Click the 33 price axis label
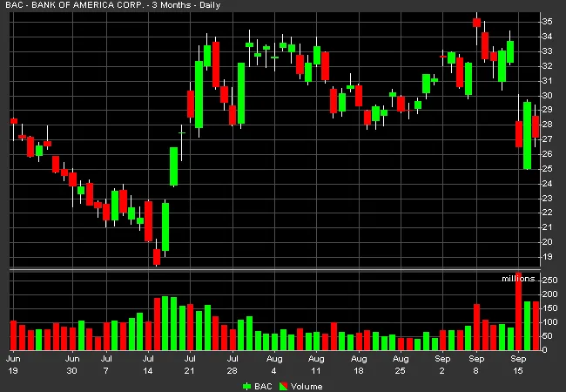Screen dimensions: 566x392 pyautogui.click(x=547, y=51)
